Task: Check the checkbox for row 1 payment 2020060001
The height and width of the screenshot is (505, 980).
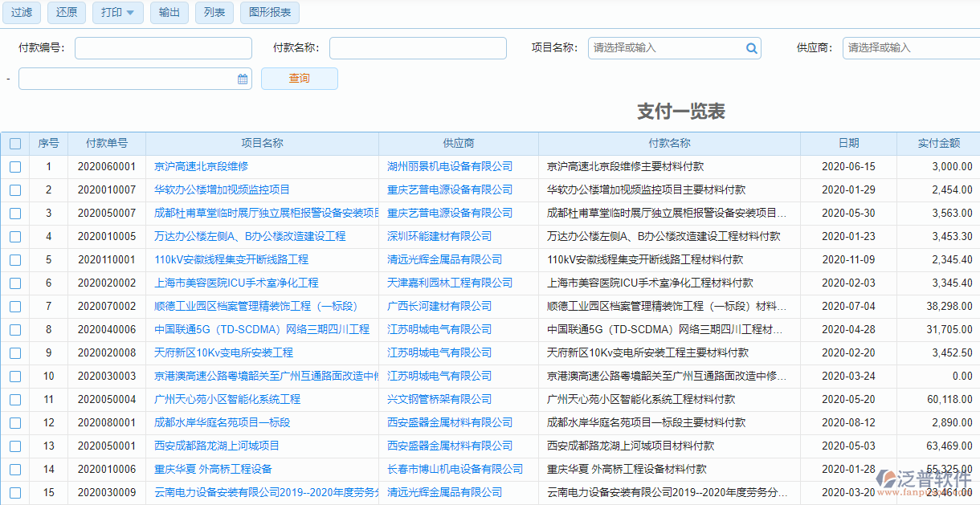Action: (15, 167)
